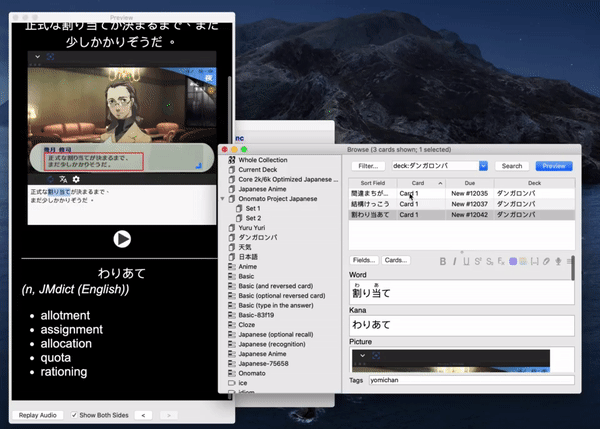Select the 間違まちが... card row

[461, 193]
